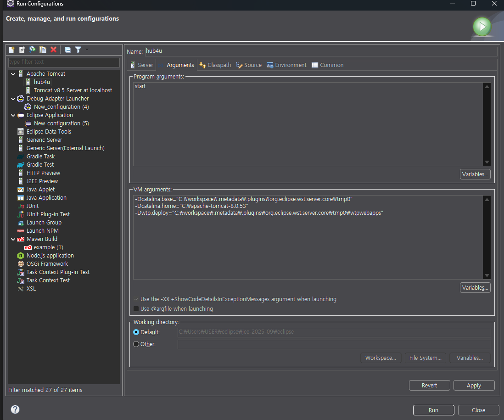The image size is (504, 420).
Task: Click the JUnit icon
Action: (21, 206)
